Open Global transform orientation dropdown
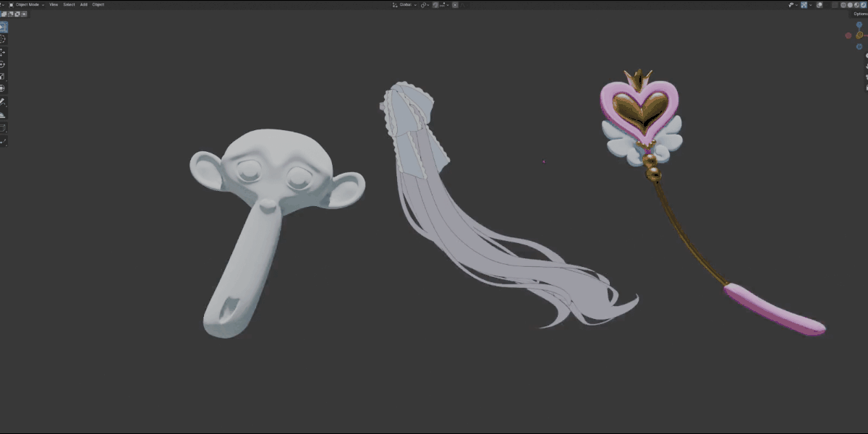The height and width of the screenshot is (434, 868). (x=404, y=5)
